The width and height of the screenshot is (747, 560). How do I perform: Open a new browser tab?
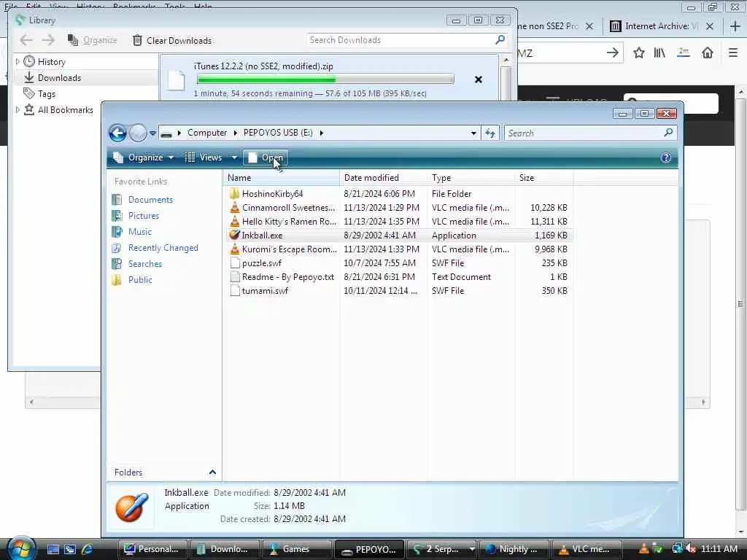(x=735, y=26)
